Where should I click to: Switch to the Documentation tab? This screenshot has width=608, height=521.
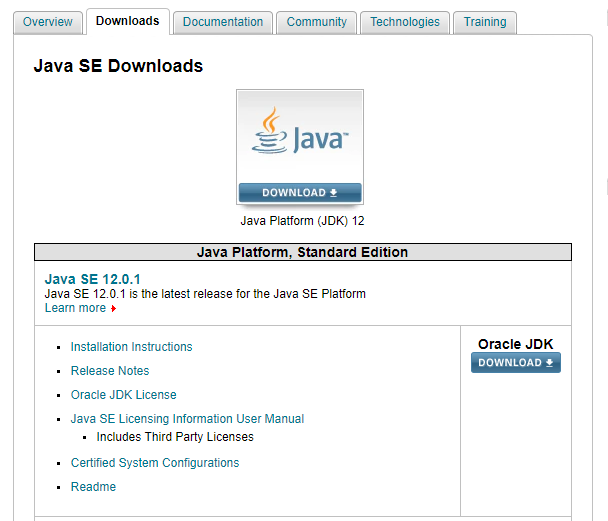coord(223,22)
